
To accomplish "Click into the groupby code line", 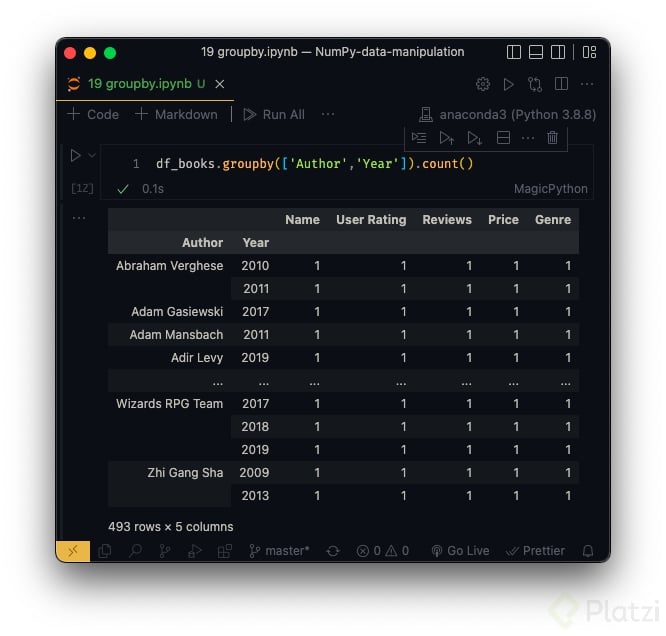I will pyautogui.click(x=314, y=164).
